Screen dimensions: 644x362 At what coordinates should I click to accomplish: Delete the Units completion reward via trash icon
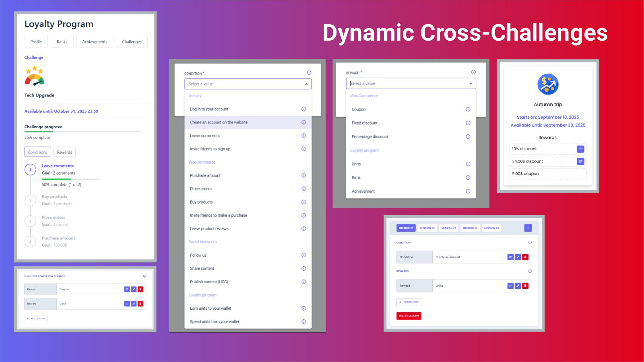[x=140, y=304]
